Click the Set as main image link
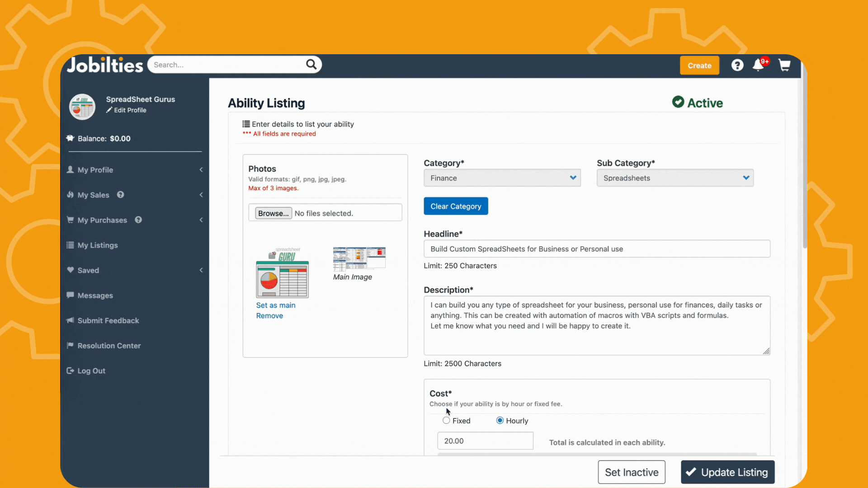 click(x=275, y=305)
